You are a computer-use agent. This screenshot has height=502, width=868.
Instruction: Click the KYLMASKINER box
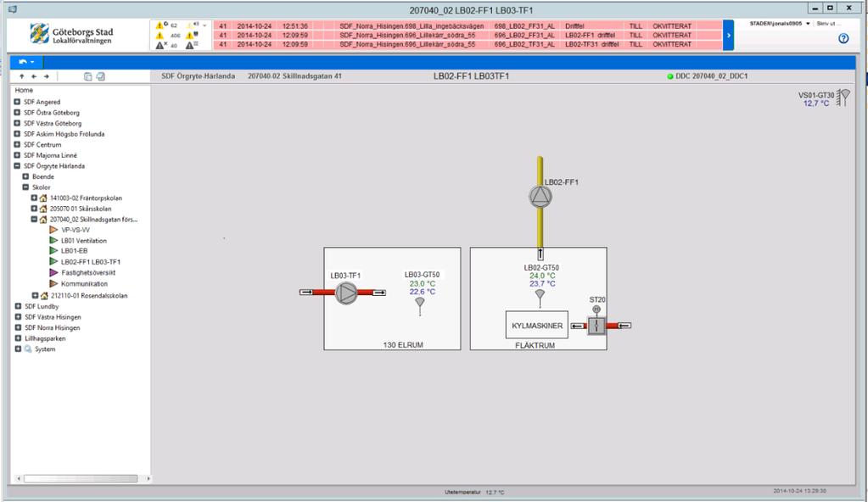click(537, 325)
